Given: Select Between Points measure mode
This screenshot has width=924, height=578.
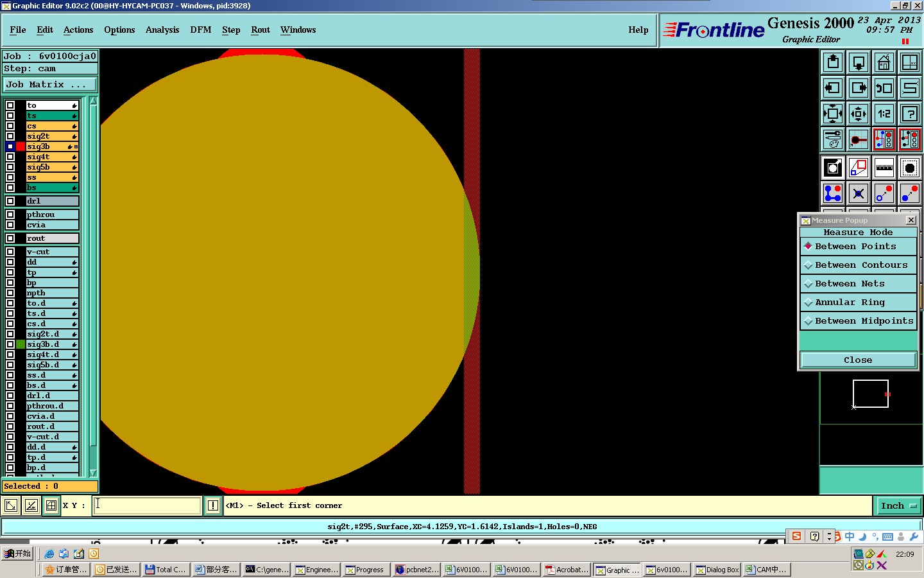Looking at the screenshot, I should (x=858, y=246).
